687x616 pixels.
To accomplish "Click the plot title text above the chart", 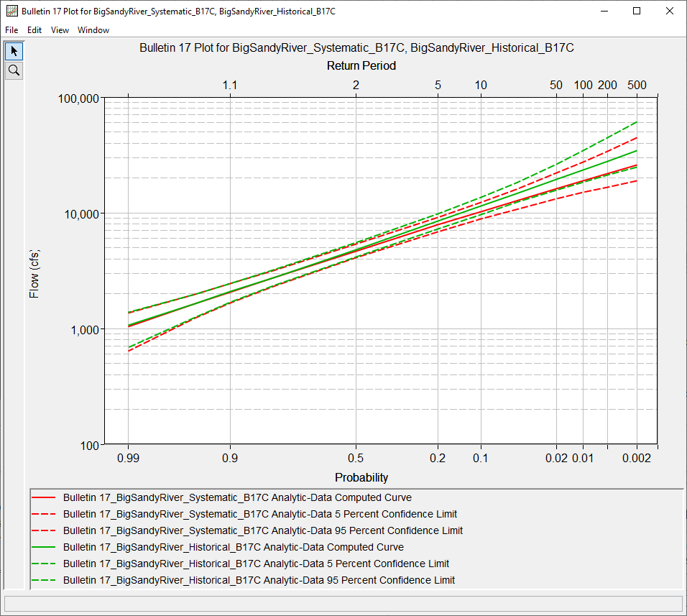I will [x=356, y=47].
